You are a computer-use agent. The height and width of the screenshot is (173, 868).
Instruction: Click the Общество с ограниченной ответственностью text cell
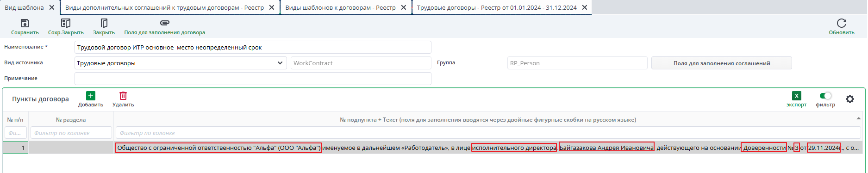tap(488, 148)
